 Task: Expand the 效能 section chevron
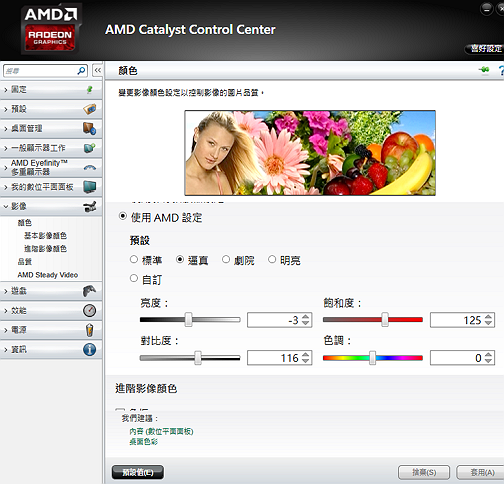coord(6,311)
